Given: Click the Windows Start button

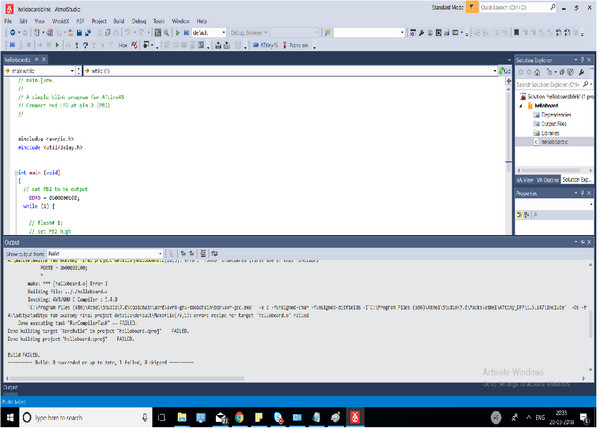Looking at the screenshot, I should (10, 417).
